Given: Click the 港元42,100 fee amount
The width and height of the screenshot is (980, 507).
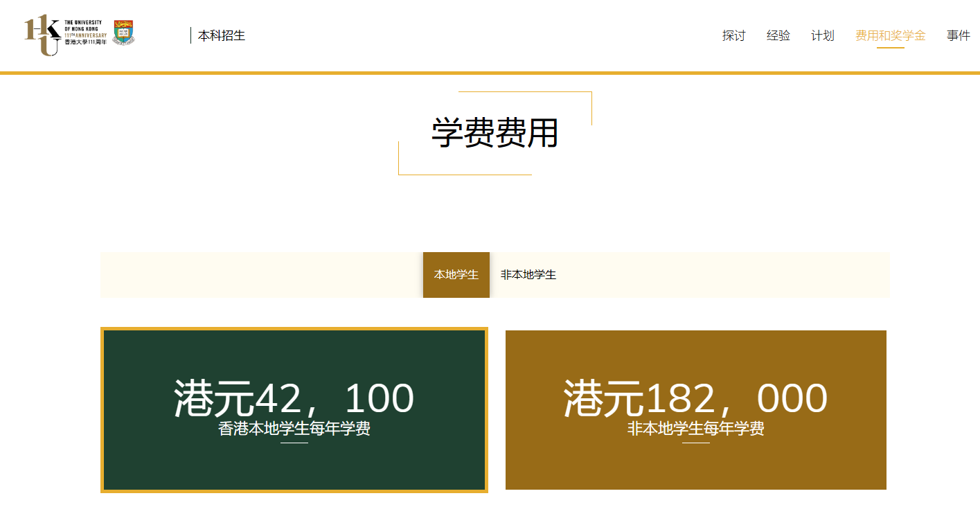Looking at the screenshot, I should pyautogui.click(x=294, y=398).
